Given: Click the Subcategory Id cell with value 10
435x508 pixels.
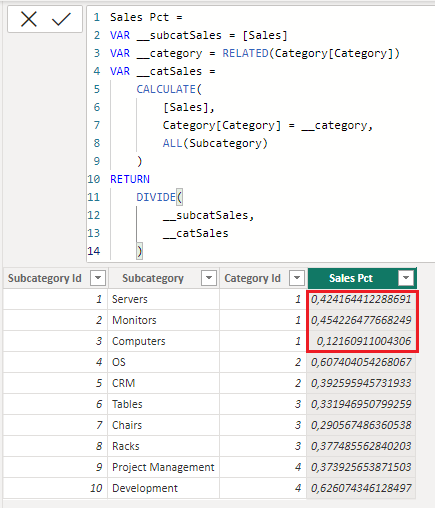Looking at the screenshot, I should point(55,488).
